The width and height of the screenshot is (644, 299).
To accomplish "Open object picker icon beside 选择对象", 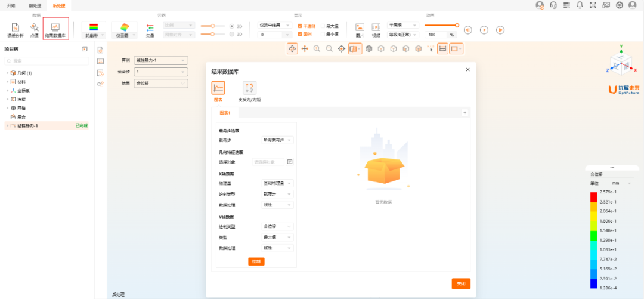I will click(x=290, y=162).
